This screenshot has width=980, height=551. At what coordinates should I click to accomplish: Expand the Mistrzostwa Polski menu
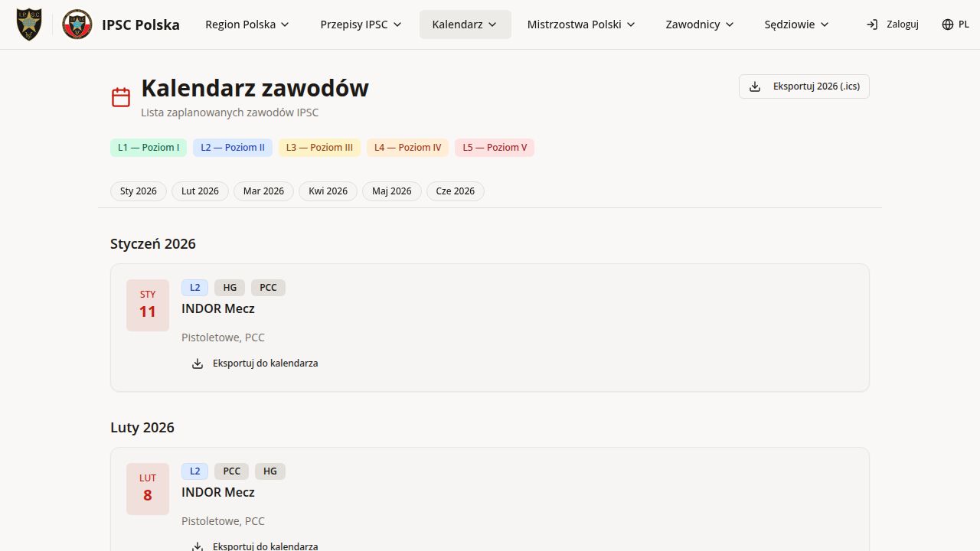click(582, 24)
